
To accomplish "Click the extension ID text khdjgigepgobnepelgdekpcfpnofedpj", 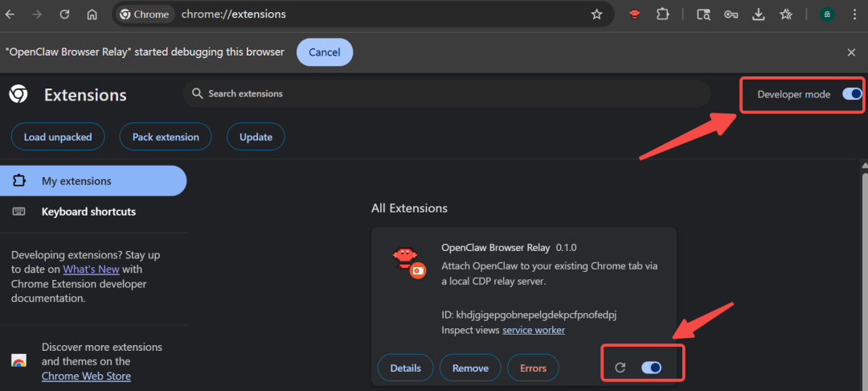I will [x=536, y=315].
